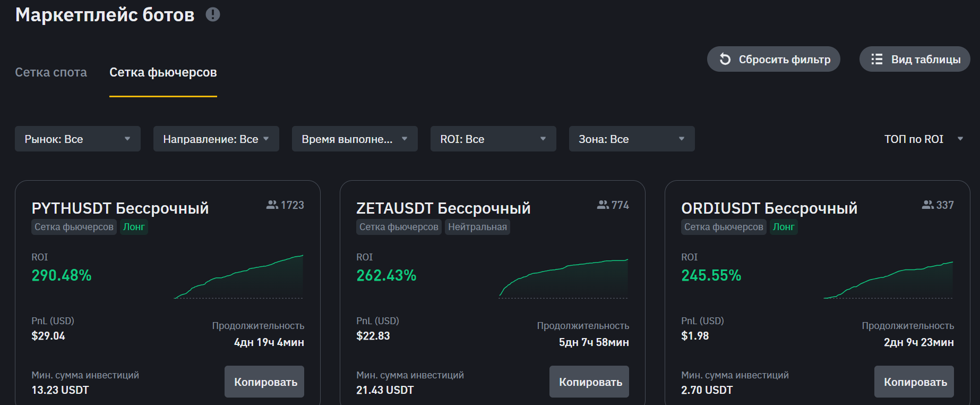
Task: Click the $22.83 PnL value
Action: tap(373, 336)
